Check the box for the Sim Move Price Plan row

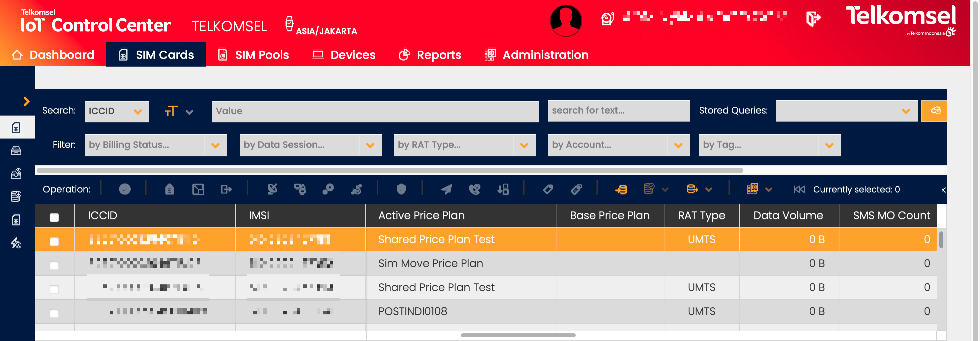54,265
